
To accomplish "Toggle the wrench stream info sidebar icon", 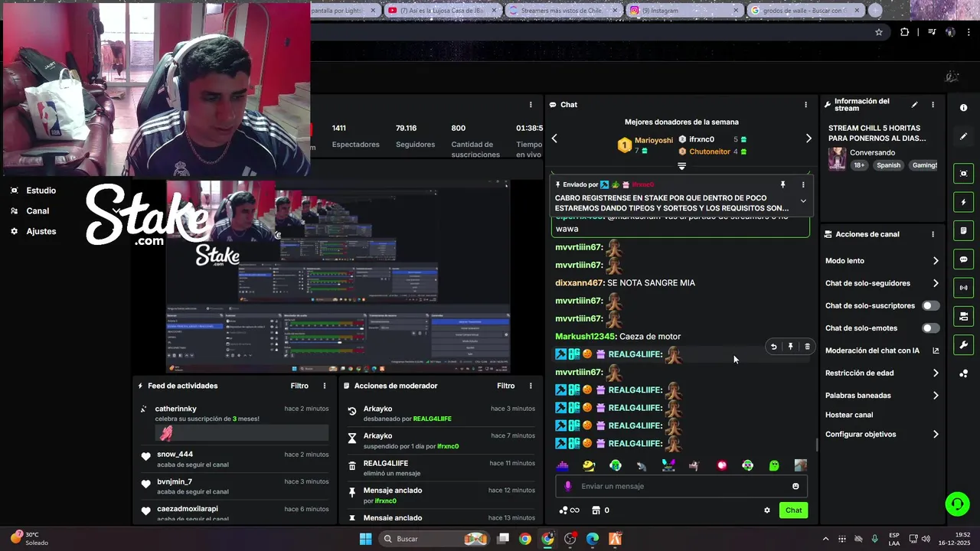I will click(x=963, y=344).
